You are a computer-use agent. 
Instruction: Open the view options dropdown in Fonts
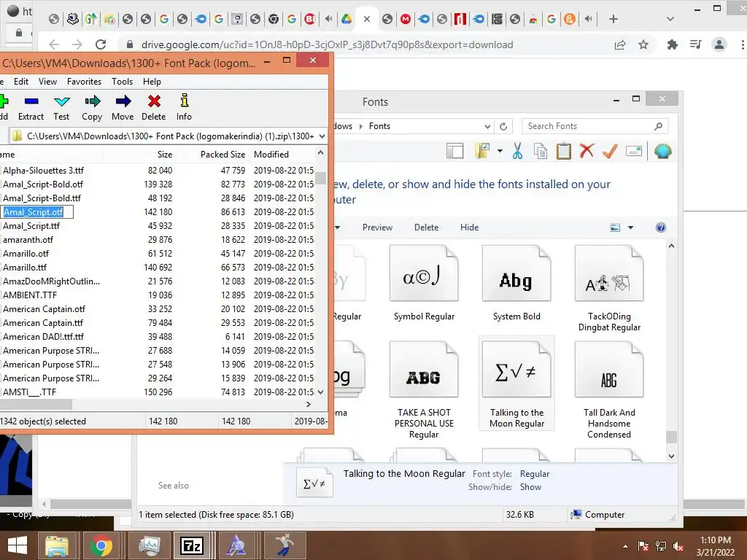pyautogui.click(x=631, y=227)
